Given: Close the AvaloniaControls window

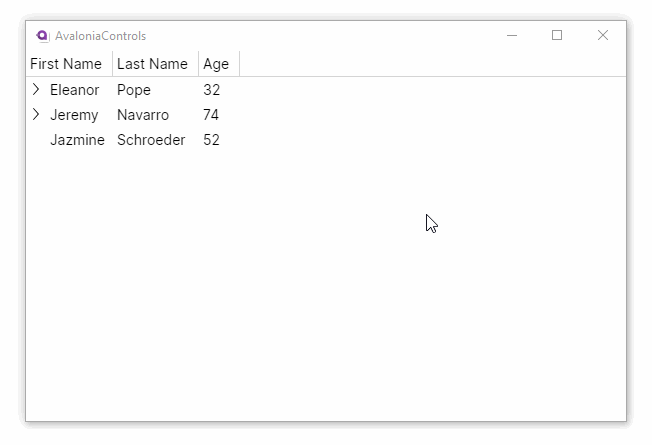Looking at the screenshot, I should pyautogui.click(x=603, y=35).
